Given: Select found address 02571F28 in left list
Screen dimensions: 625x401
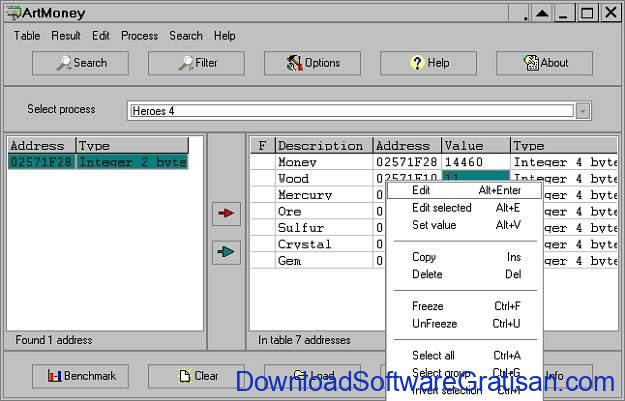Looking at the screenshot, I should pos(41,162).
